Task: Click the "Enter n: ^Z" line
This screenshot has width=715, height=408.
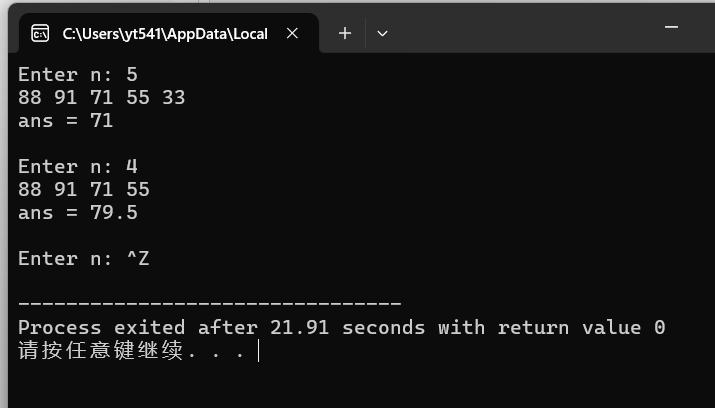Action: pyautogui.click(x=84, y=259)
